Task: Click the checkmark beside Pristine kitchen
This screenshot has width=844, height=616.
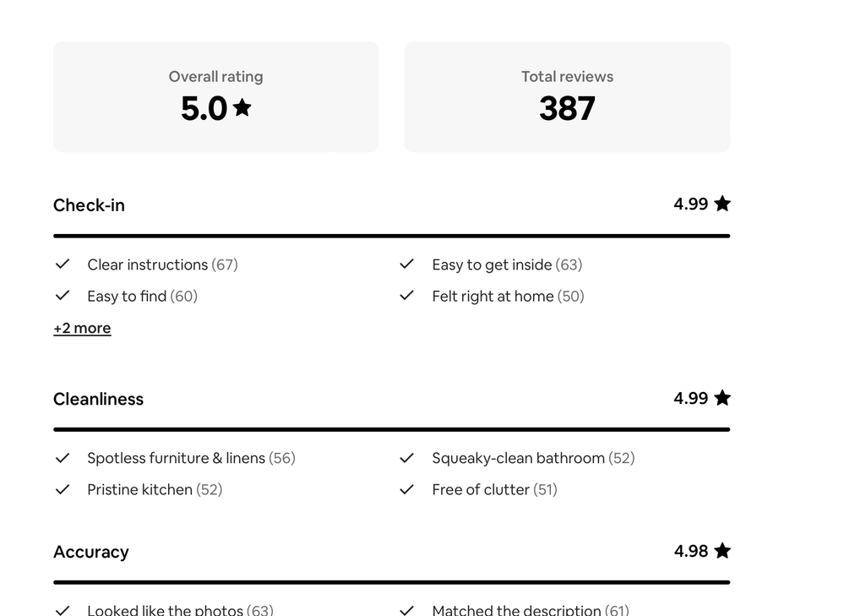Action: pyautogui.click(x=63, y=489)
